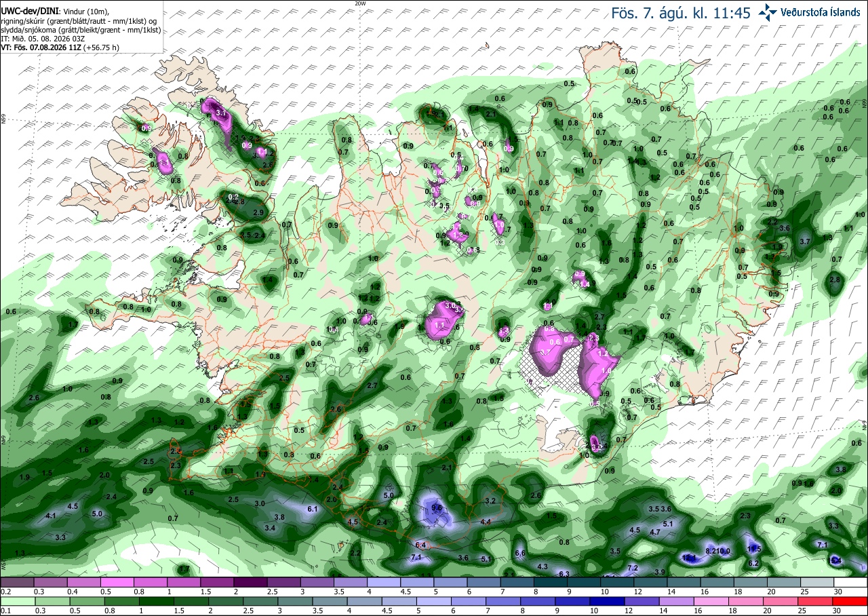
Task: Click the 3.7 rainfall value off the east coast
Action: click(x=805, y=242)
